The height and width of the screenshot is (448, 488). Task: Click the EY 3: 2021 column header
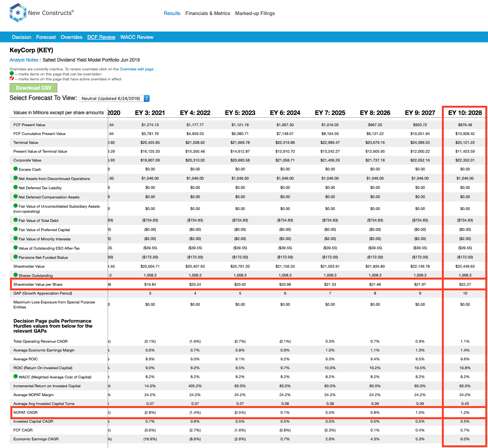coord(150,113)
